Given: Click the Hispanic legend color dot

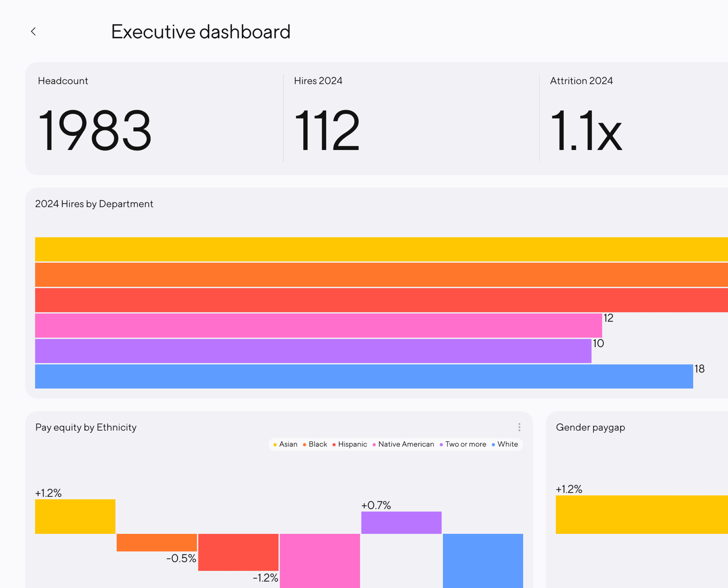Looking at the screenshot, I should pyautogui.click(x=334, y=444).
